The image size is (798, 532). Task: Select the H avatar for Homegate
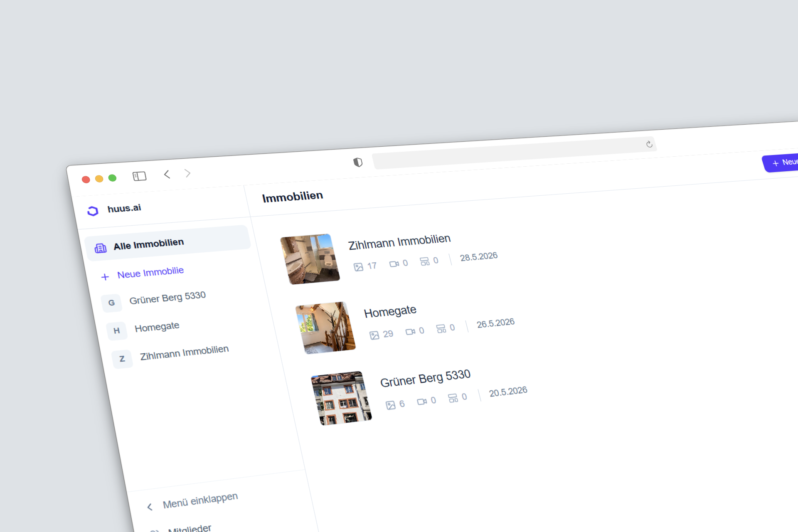click(x=117, y=331)
